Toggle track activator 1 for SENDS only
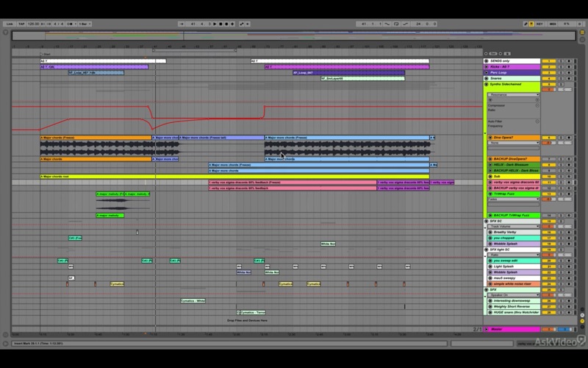The image size is (588, 368). point(549,61)
